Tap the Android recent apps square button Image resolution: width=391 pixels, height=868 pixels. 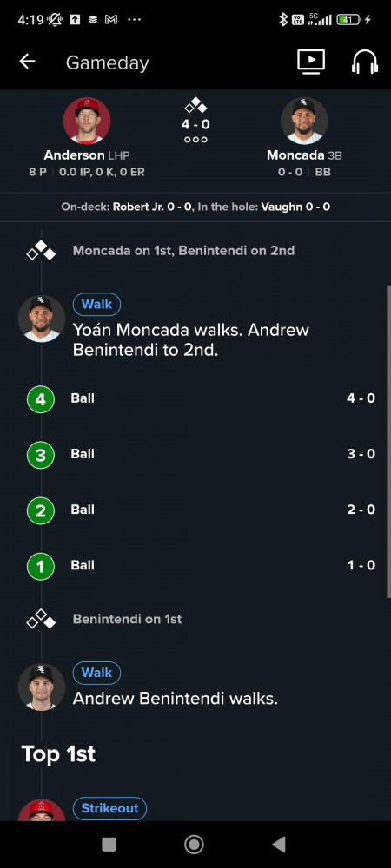tap(109, 845)
